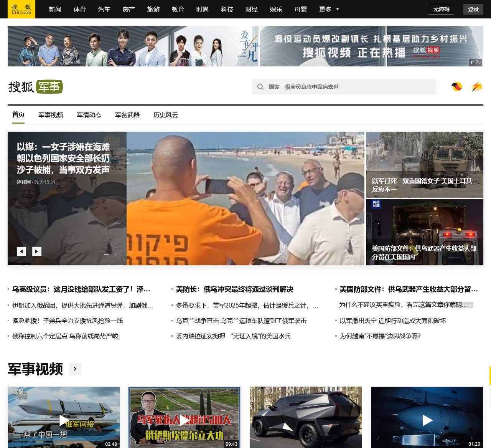Open the 军事视频 section arrow
Screen dimensions: 491x448
pyautogui.click(x=75, y=369)
